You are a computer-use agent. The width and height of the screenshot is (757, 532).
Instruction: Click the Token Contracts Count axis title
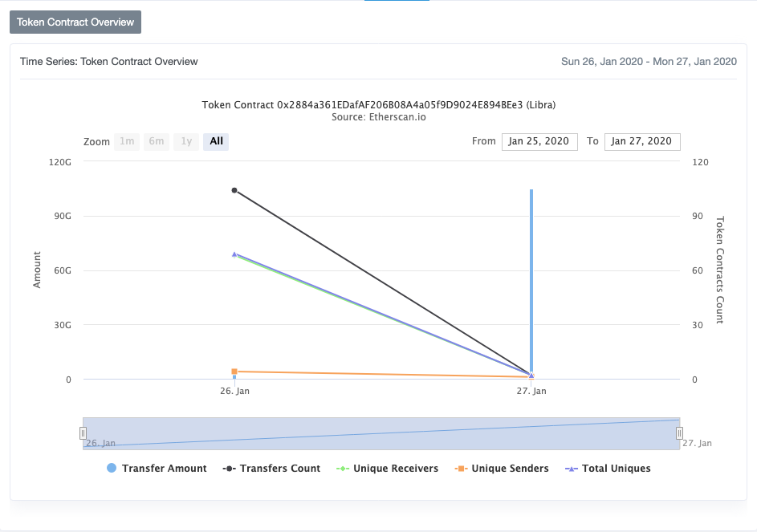[720, 270]
